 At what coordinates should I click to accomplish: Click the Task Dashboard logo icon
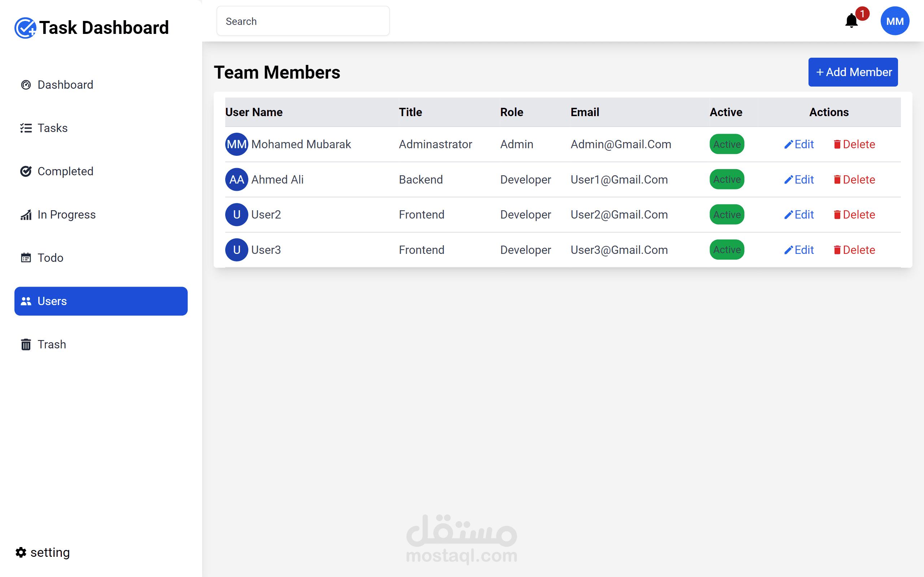coord(25,28)
